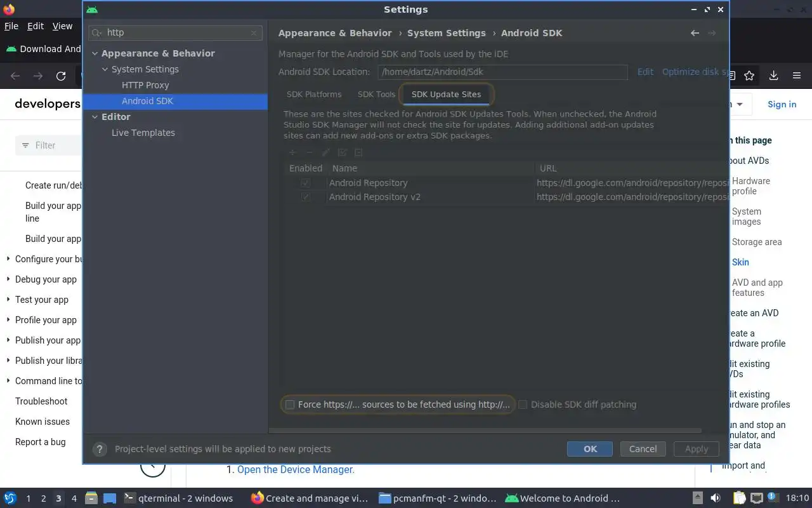Collapse Appearance & Behavior tree node
This screenshot has height=508, width=812.
pos(95,53)
